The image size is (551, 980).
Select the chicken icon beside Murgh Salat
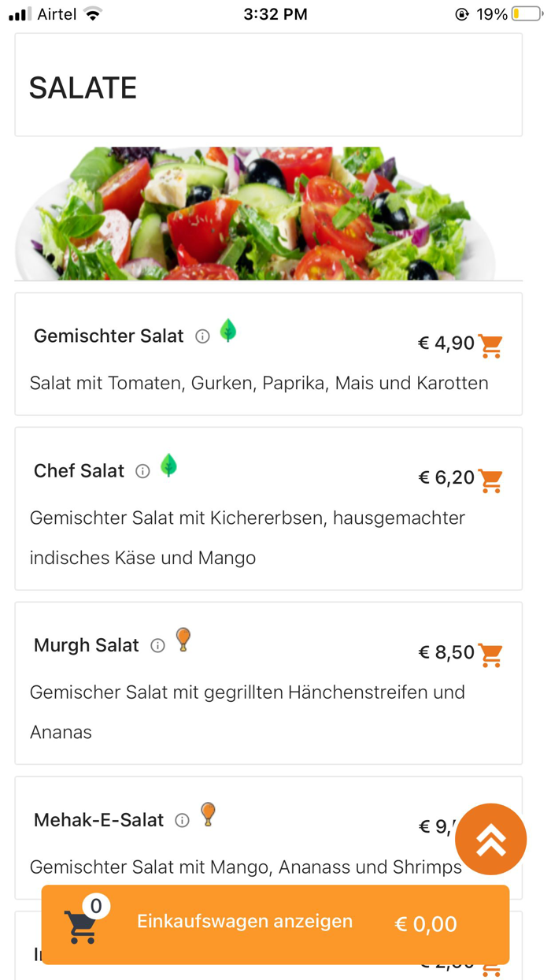click(183, 640)
